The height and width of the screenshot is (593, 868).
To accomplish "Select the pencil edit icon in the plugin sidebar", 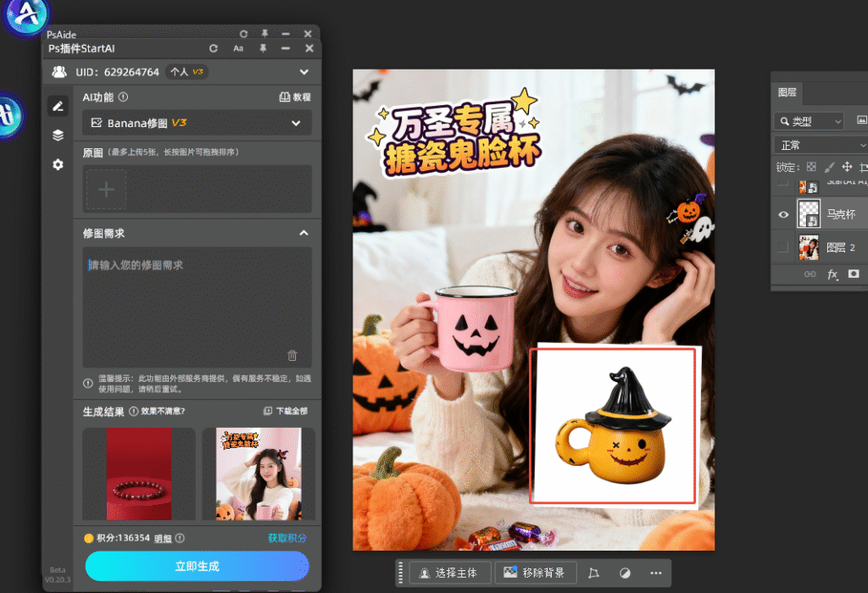I will click(58, 106).
